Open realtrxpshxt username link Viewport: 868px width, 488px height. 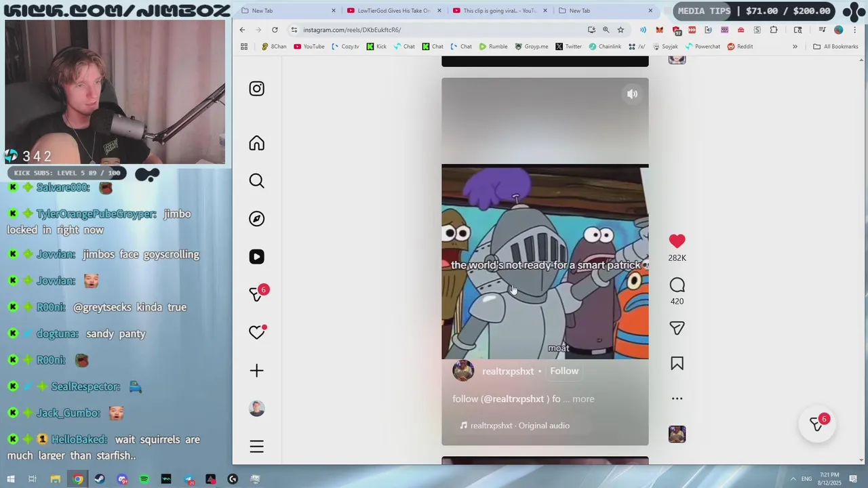508,371
